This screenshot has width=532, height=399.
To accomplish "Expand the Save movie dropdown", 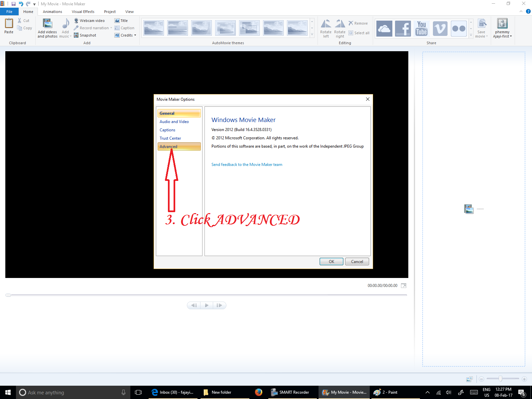I will tap(487, 37).
